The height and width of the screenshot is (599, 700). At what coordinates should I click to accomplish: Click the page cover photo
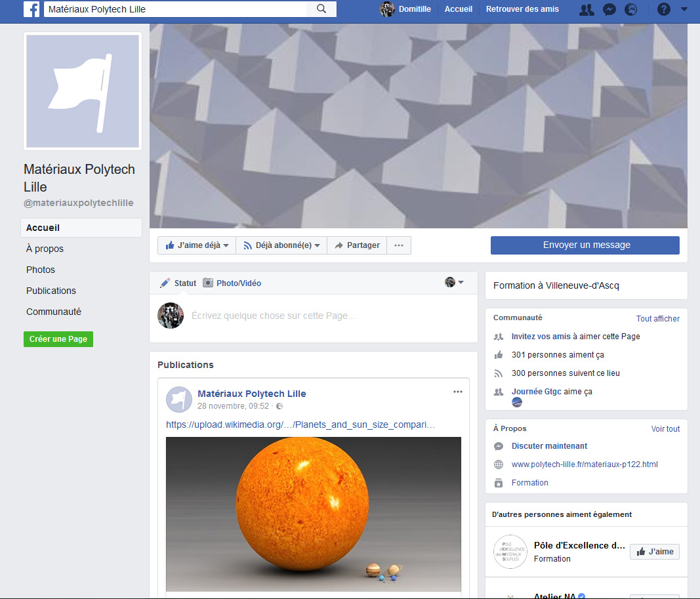(419, 126)
